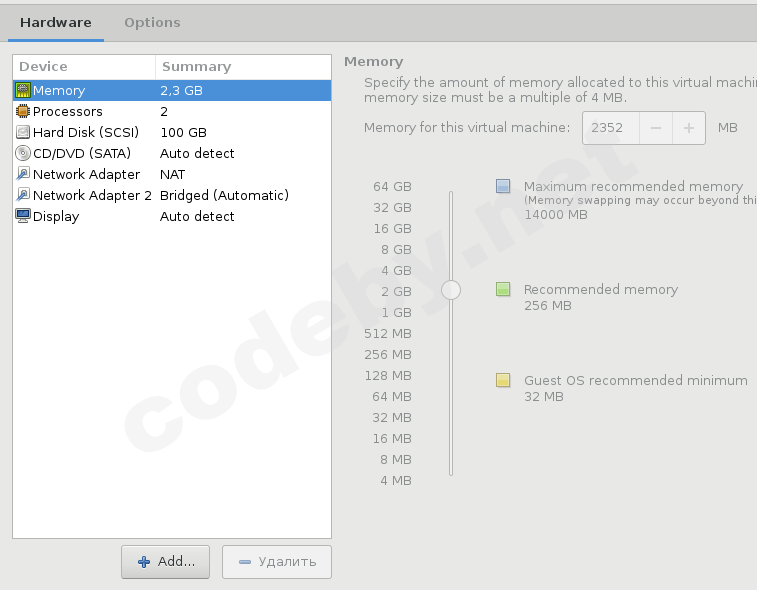Image resolution: width=757 pixels, height=590 pixels.
Task: Click the Удалить remove button
Action: [277, 562]
